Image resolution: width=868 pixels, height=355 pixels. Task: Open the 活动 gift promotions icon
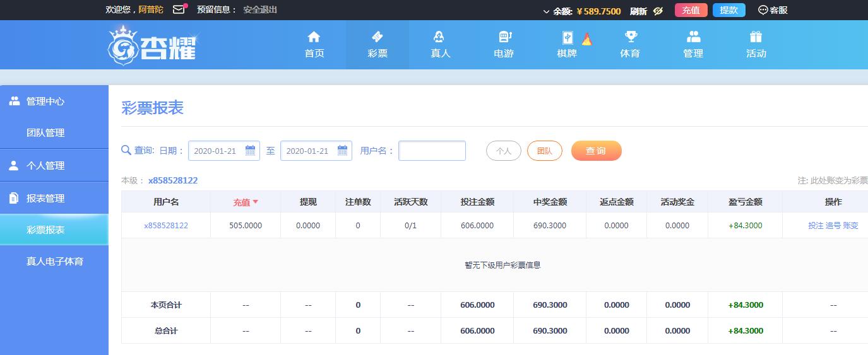coord(756,37)
